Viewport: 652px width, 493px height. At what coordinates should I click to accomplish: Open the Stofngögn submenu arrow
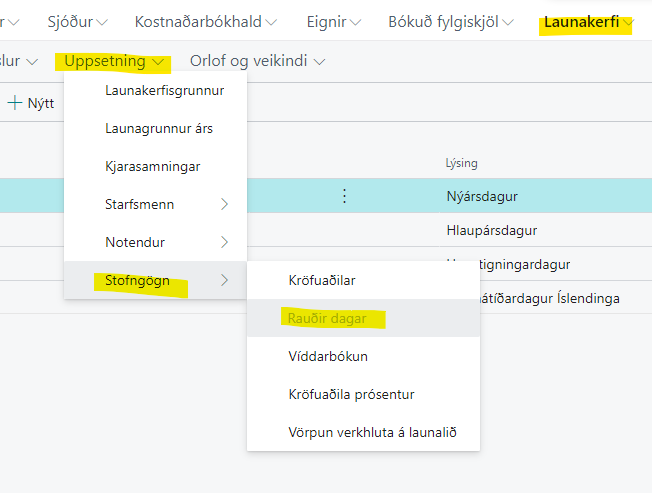pos(225,280)
